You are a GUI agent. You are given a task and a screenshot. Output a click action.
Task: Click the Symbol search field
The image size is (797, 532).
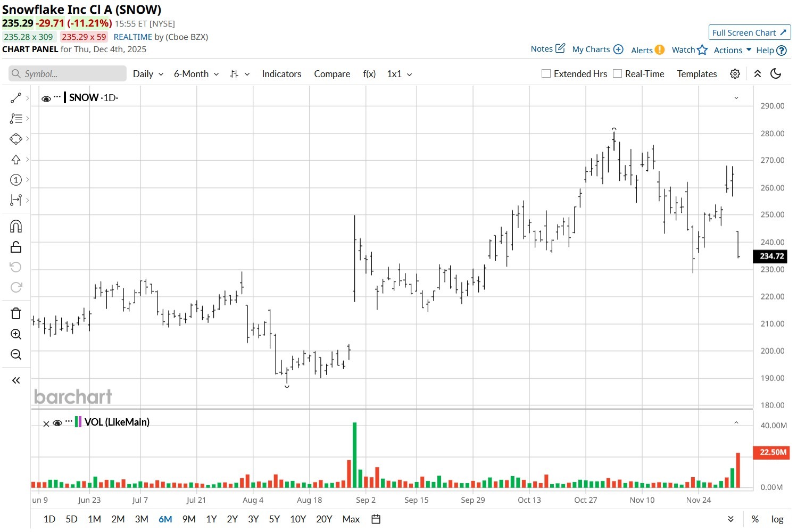pyautogui.click(x=68, y=74)
